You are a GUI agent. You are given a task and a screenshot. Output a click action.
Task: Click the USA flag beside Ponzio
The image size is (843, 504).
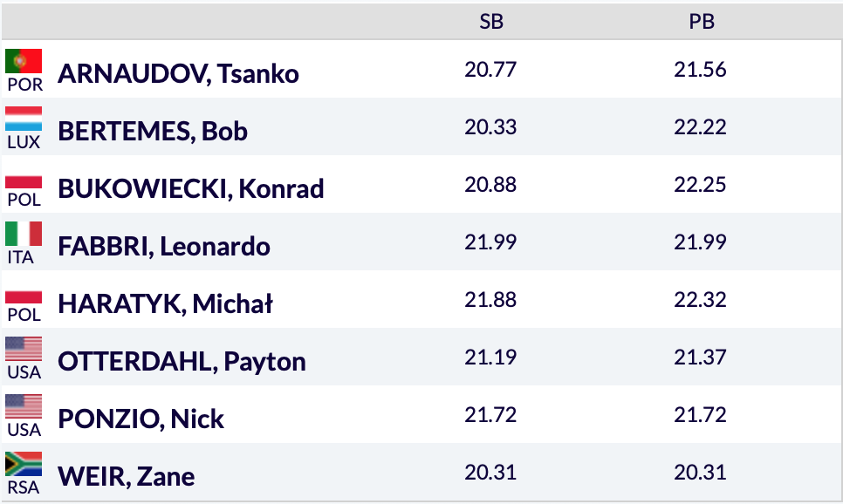tap(24, 406)
